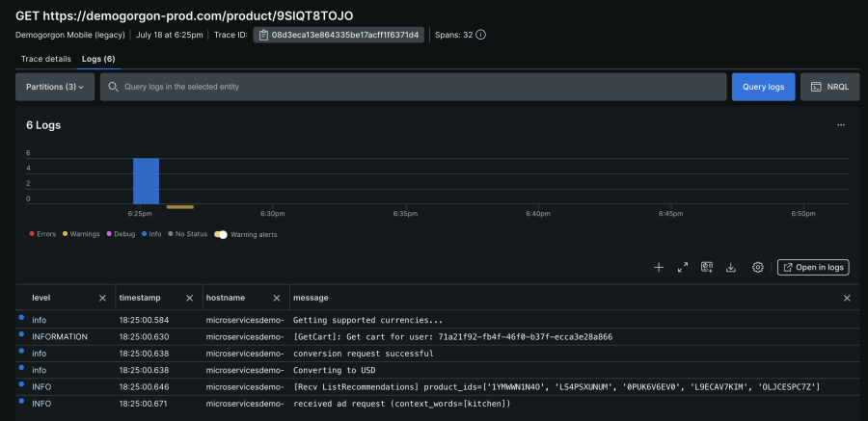The image size is (868, 421).
Task: Open the 'conversion request successful' log row
Action: 437,354
